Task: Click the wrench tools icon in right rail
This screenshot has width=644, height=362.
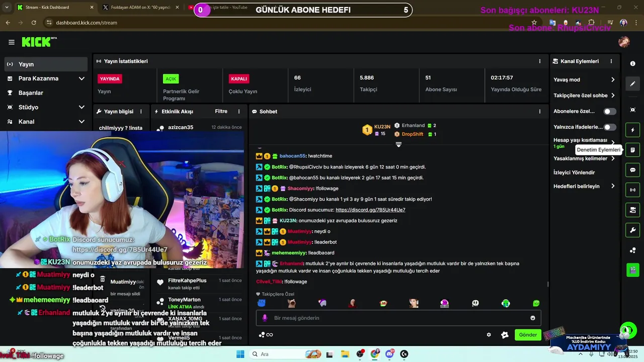Action: (x=632, y=230)
